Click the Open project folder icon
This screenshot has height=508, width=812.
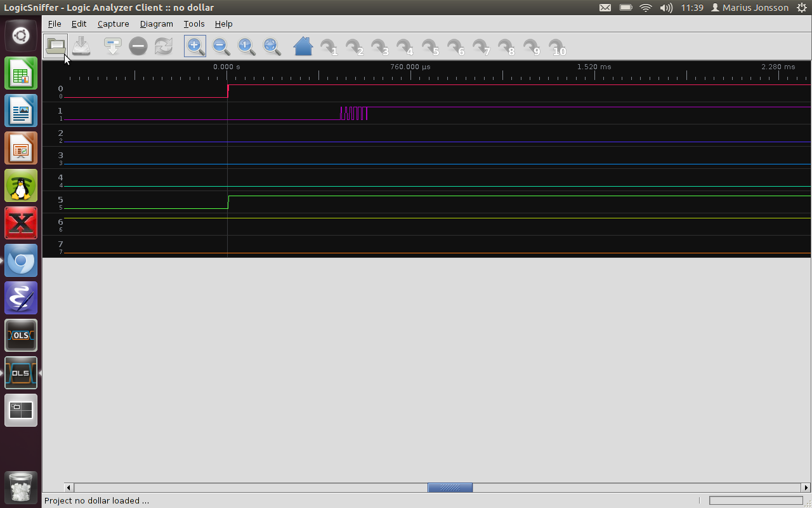[55, 46]
